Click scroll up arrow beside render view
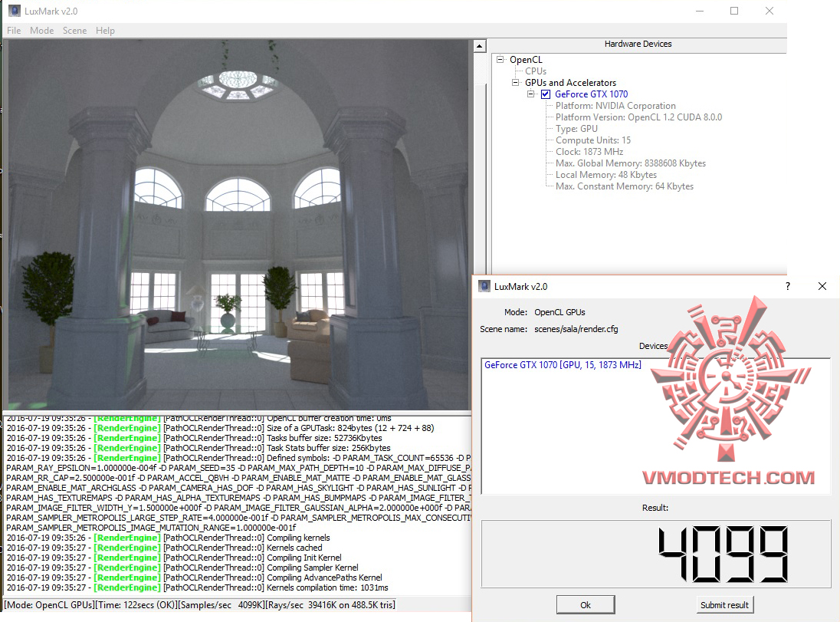This screenshot has height=622, width=840. [480, 47]
